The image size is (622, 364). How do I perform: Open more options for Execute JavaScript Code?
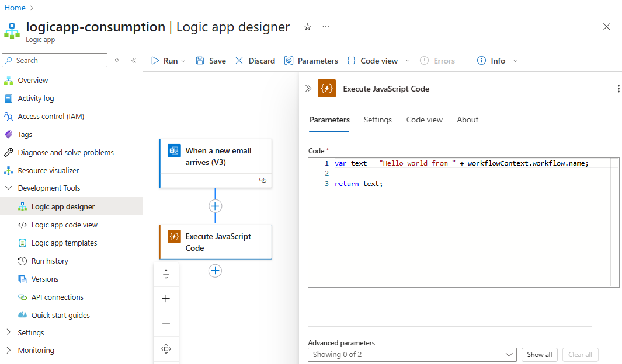tap(618, 88)
